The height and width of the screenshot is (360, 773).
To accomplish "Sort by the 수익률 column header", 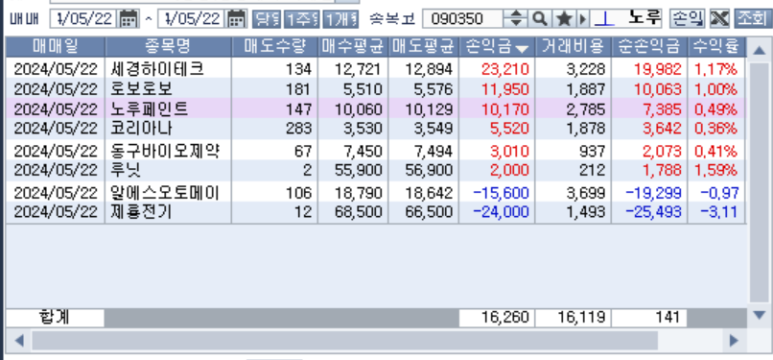I will tap(716, 47).
